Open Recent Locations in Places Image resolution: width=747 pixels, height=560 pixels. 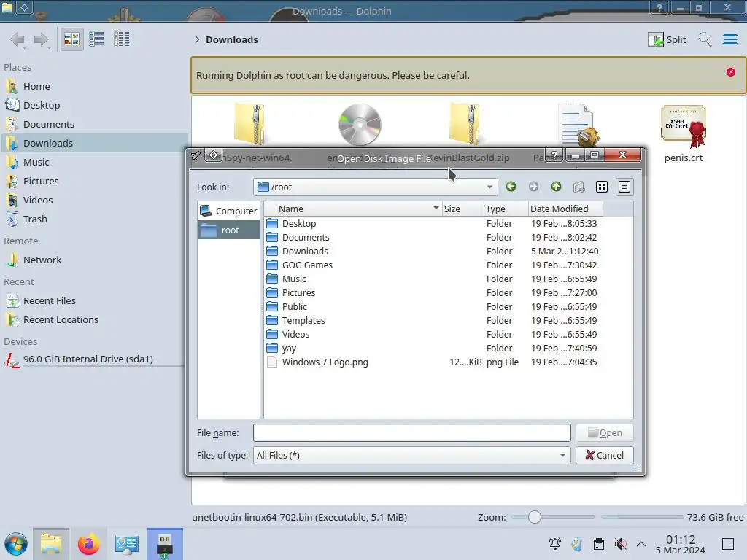[x=61, y=320]
